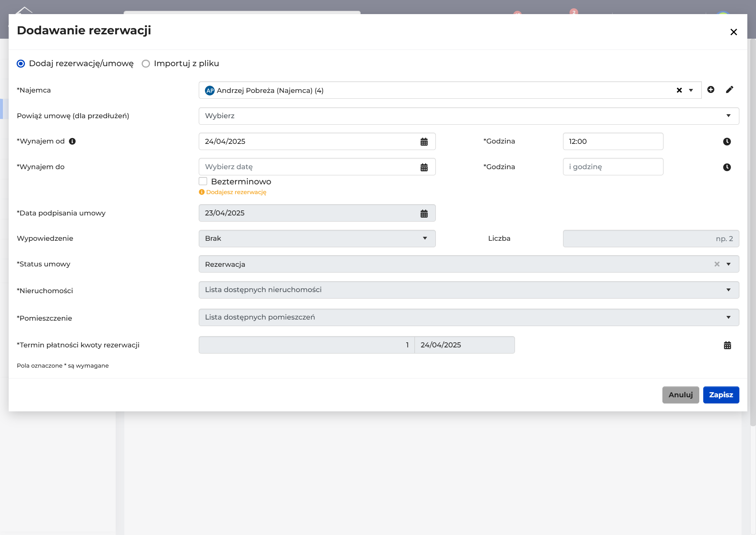Open the clock picker beside the 12:00 time
Image resolution: width=756 pixels, height=535 pixels.
click(727, 142)
